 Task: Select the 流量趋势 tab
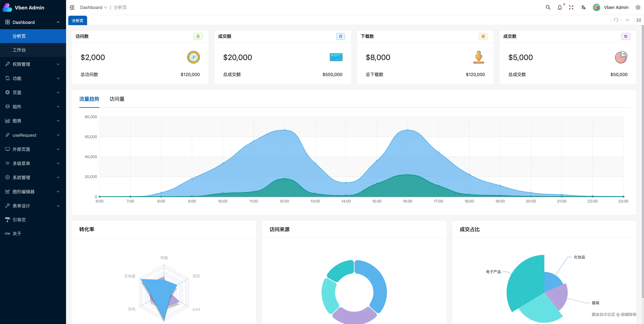pyautogui.click(x=89, y=99)
